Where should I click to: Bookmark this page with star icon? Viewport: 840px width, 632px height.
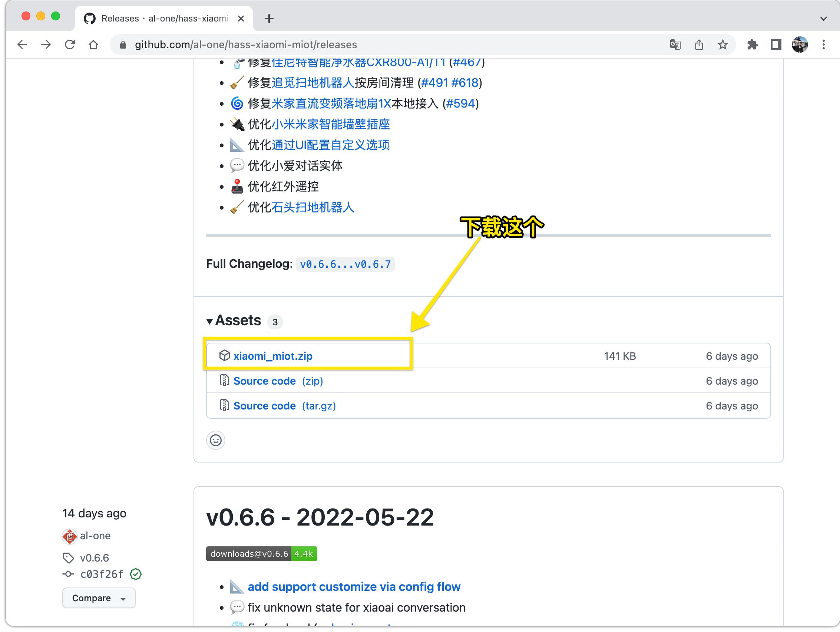[x=722, y=45]
